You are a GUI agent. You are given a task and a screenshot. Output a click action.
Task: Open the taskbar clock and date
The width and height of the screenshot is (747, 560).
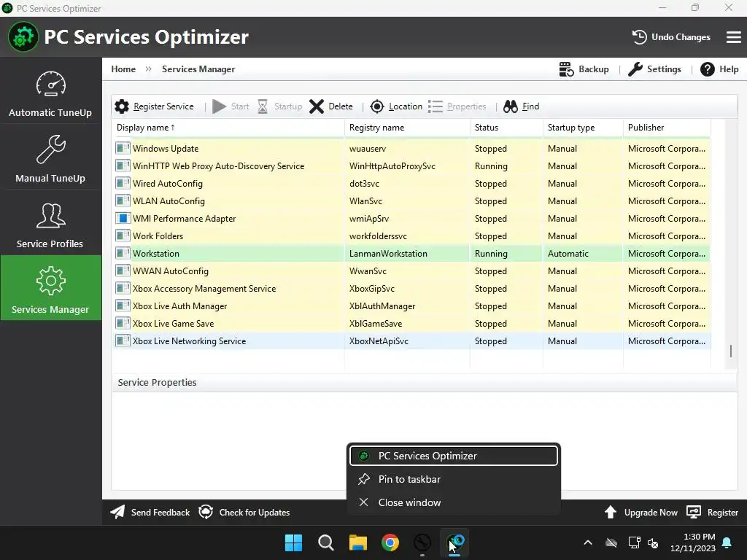pyautogui.click(x=693, y=542)
